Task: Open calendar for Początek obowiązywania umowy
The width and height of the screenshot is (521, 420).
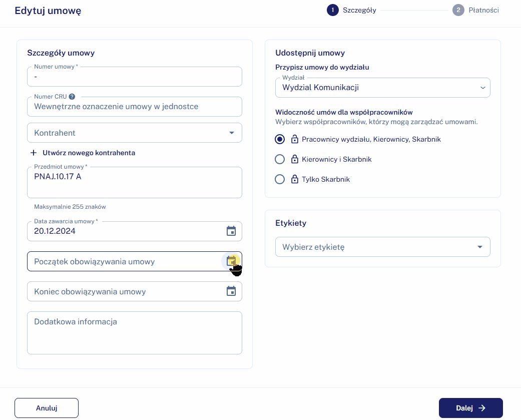Action: [x=231, y=261]
